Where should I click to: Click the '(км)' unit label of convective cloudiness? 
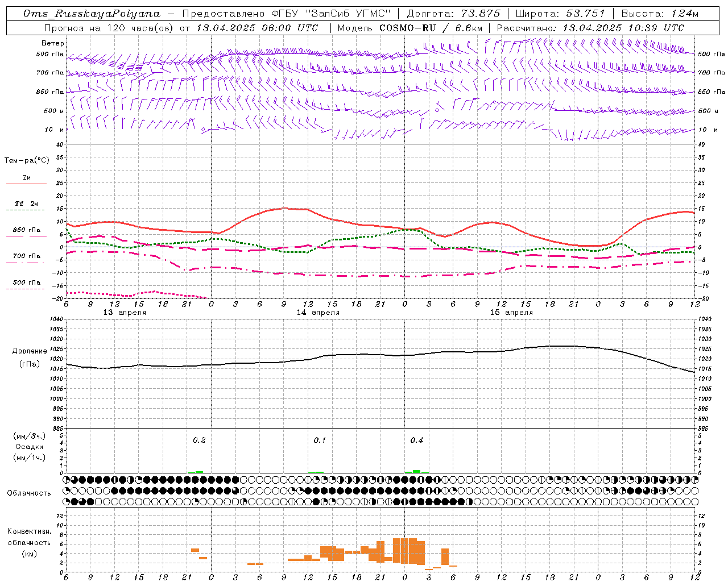coord(30,554)
